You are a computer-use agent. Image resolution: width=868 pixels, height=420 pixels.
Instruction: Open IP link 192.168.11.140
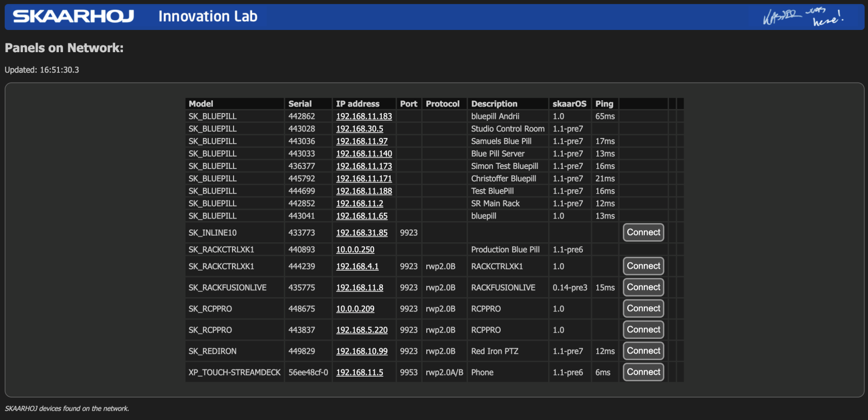(x=364, y=153)
